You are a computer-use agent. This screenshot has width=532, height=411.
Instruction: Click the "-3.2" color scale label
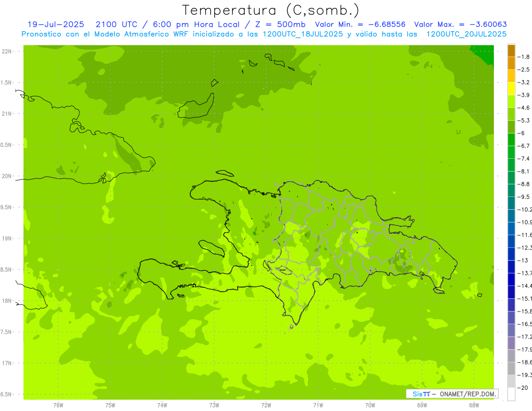524,82
